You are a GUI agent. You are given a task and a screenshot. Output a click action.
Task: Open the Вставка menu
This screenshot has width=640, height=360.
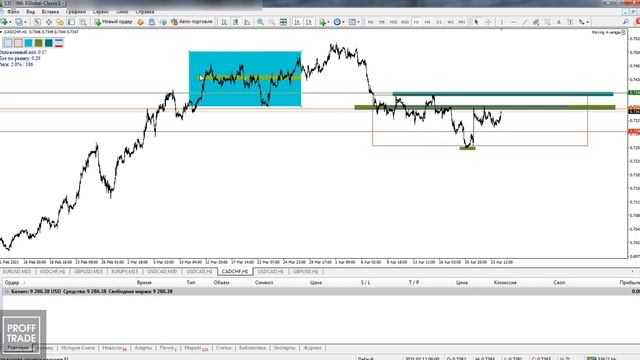click(50, 12)
